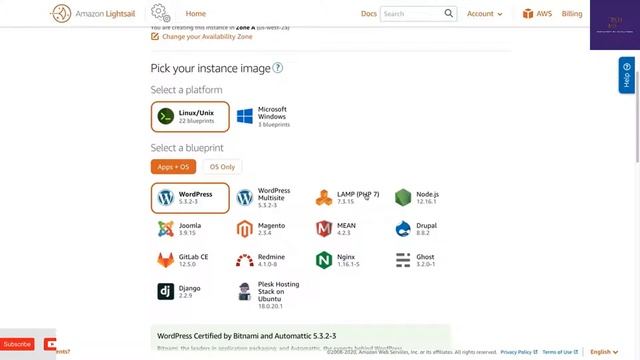Viewport: 640px width, 360px height.
Task: Pick the Ghost blueprint icon
Action: click(x=403, y=260)
